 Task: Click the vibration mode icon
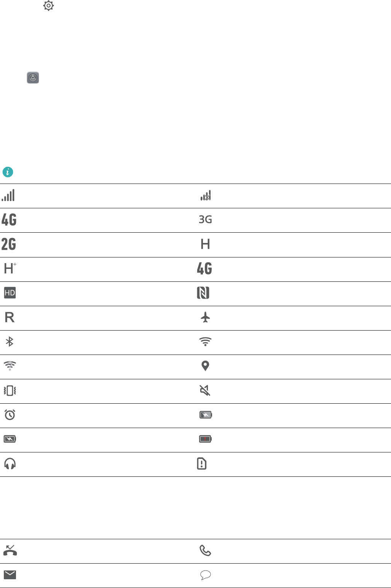10,390
